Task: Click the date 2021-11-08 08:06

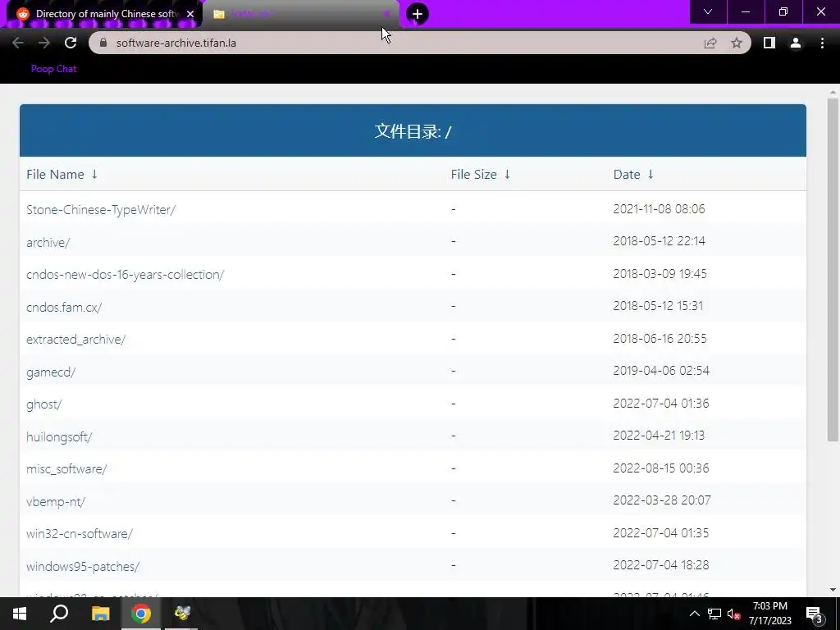Action: click(x=659, y=209)
